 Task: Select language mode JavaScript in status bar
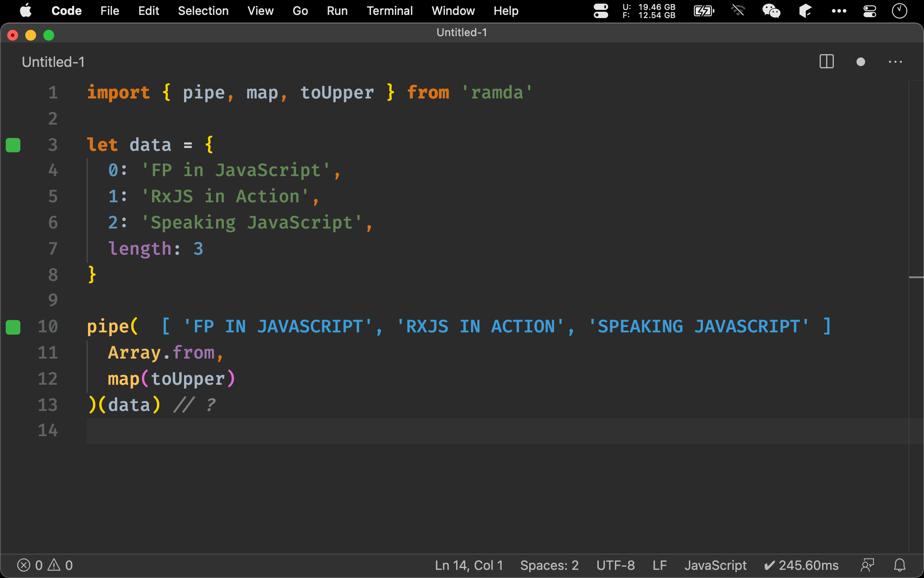pos(715,565)
